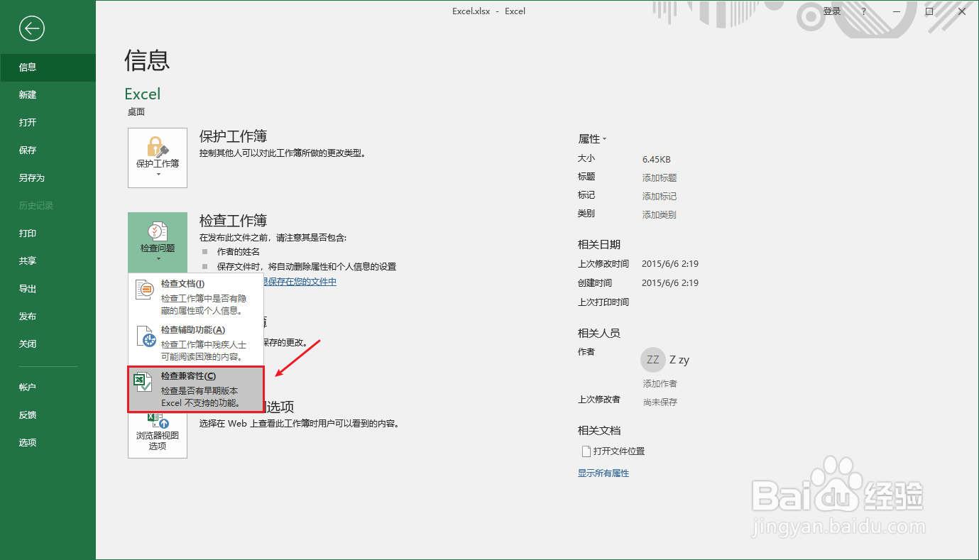
Task: Expand the 属性 properties dropdown
Action: (592, 139)
